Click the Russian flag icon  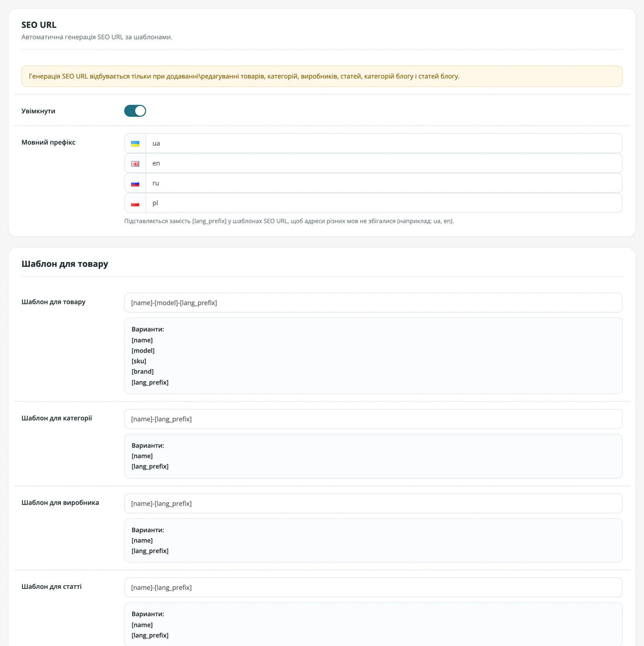coord(135,184)
